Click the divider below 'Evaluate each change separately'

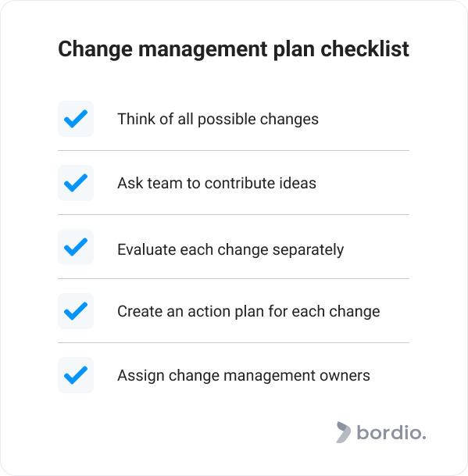[x=234, y=278]
